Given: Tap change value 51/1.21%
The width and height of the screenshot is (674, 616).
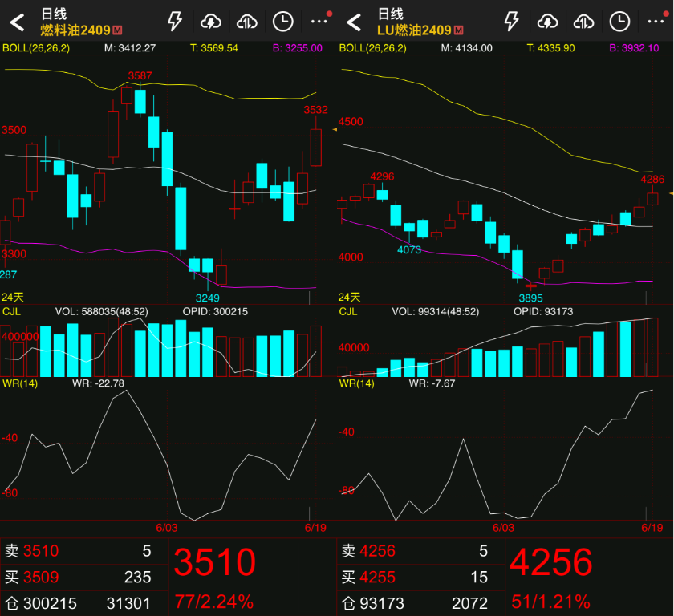Looking at the screenshot, I should 550,602.
